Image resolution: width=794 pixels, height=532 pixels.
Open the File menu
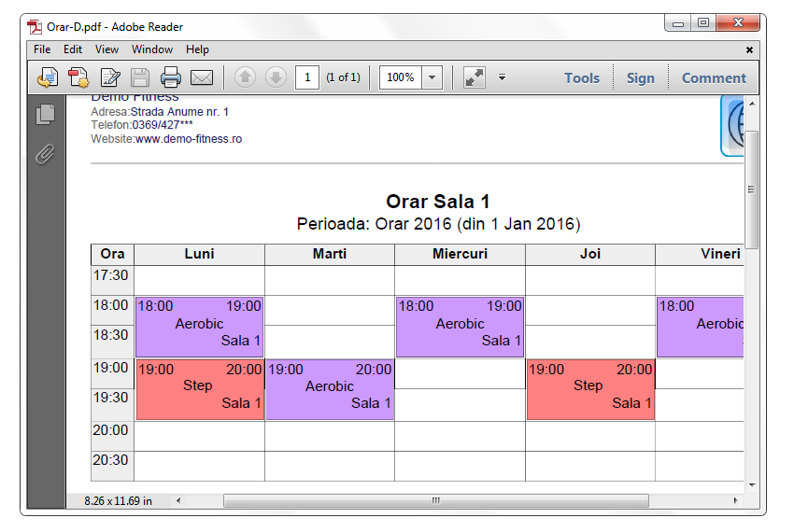click(42, 49)
